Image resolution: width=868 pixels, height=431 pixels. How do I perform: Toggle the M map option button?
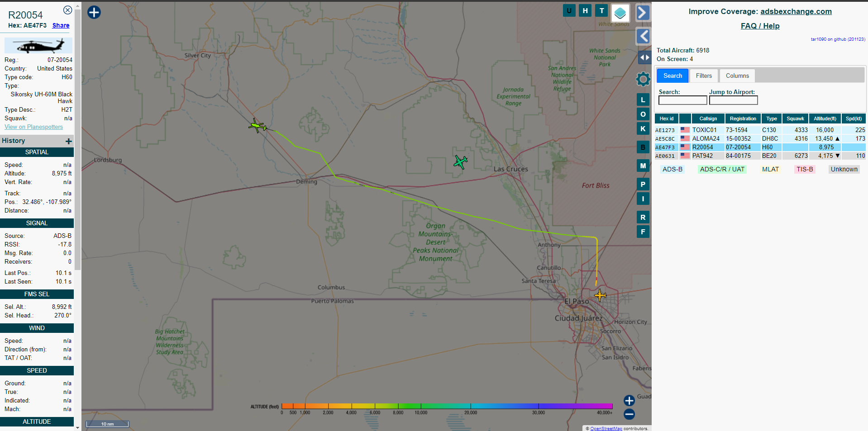tap(643, 166)
